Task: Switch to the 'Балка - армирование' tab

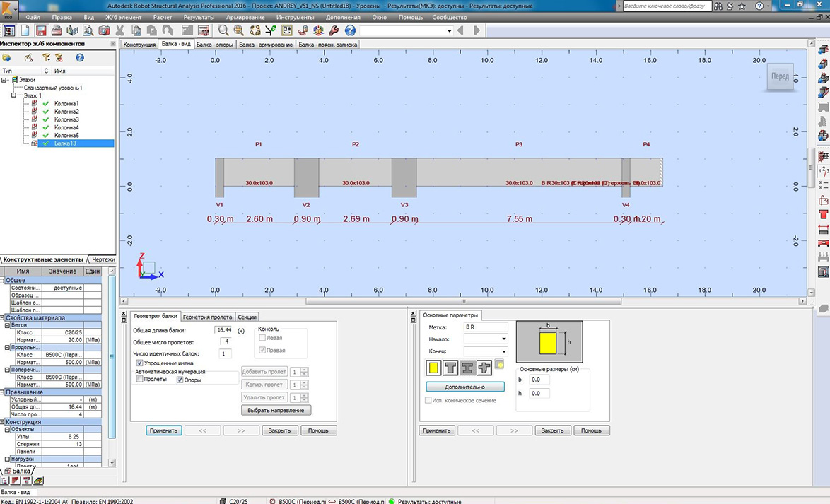Action: pos(266,45)
